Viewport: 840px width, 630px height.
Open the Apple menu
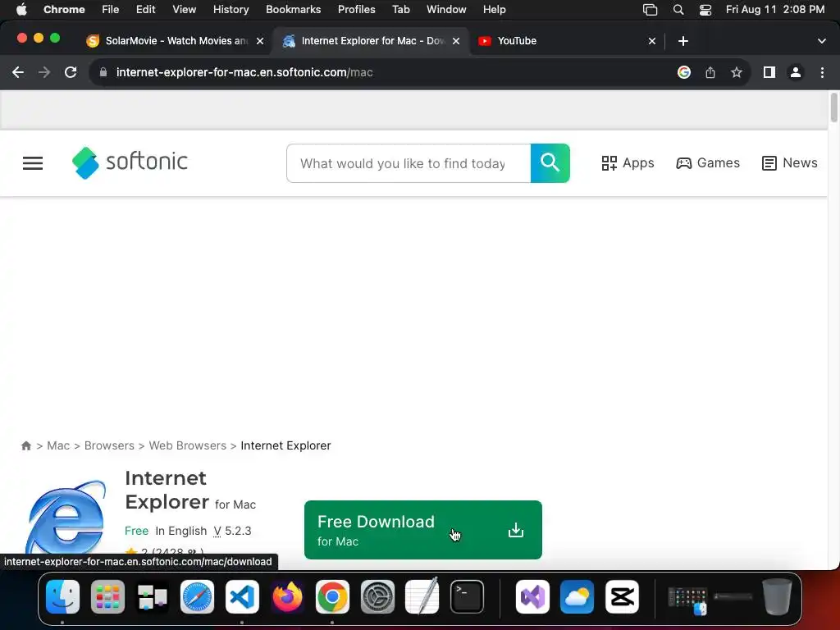pyautogui.click(x=21, y=10)
